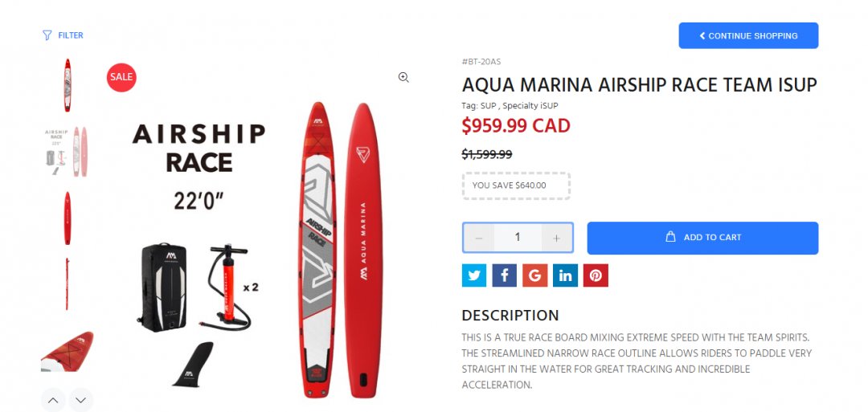868x412 pixels.
Task: Click the magnifier zoom icon on image
Action: click(403, 77)
